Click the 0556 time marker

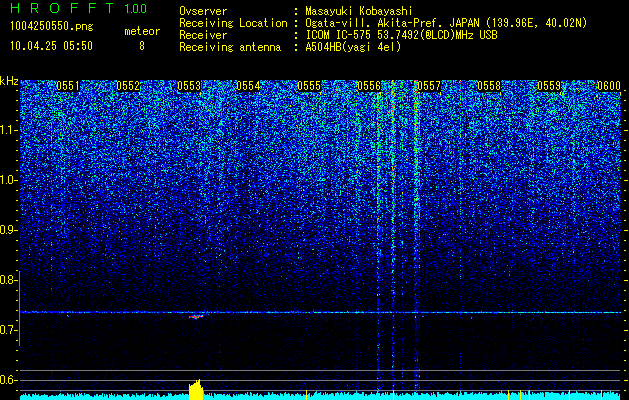[369, 86]
